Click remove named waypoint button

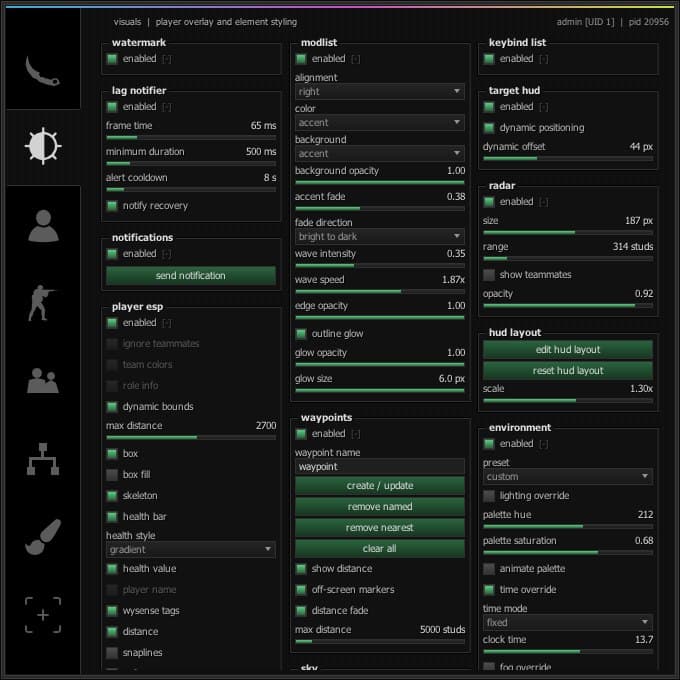pyautogui.click(x=379, y=507)
